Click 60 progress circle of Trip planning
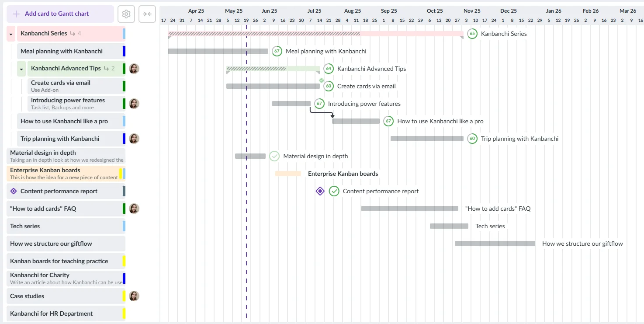The image size is (644, 324). 472,139
